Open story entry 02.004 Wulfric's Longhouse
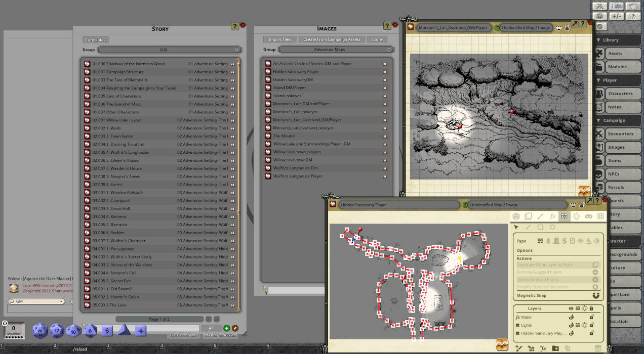Image resolution: width=644 pixels, height=354 pixels. click(160, 152)
